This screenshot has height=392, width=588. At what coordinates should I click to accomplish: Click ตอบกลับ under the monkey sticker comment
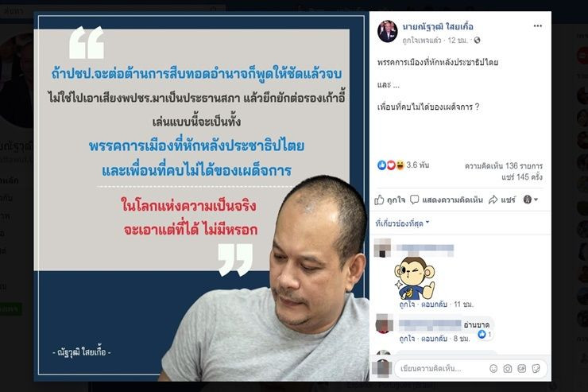coord(434,305)
